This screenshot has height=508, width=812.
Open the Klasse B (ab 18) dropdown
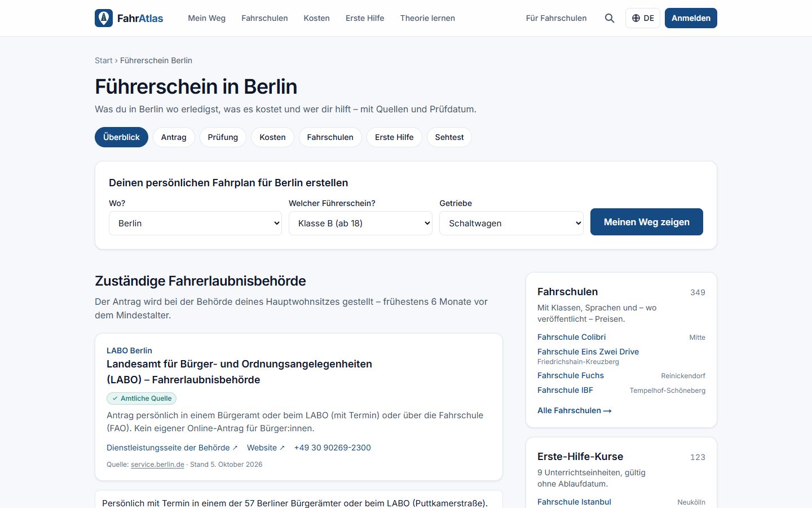pos(360,223)
